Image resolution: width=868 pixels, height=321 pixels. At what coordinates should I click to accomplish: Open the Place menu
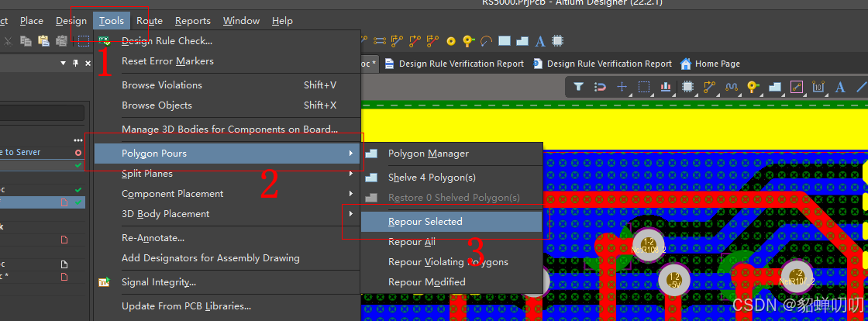point(32,20)
